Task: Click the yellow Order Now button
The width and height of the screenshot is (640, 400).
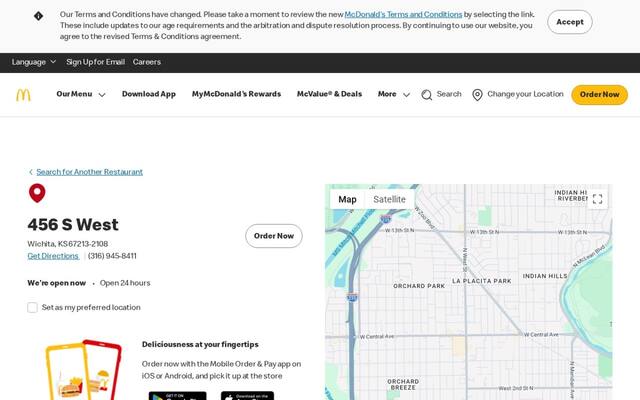Action: click(600, 95)
